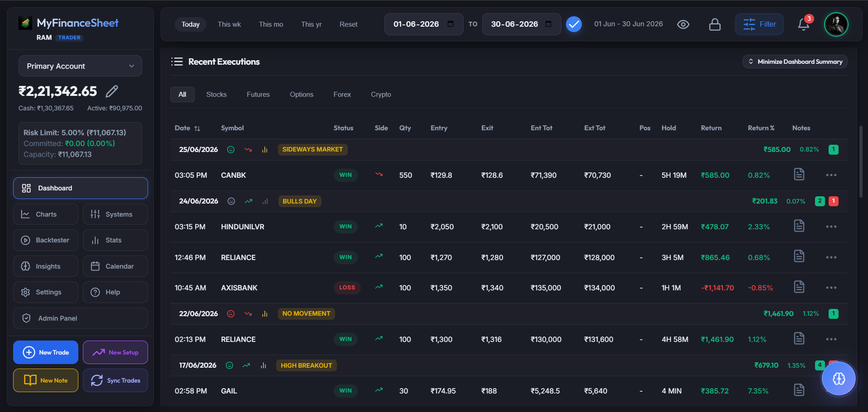The height and width of the screenshot is (412, 868).
Task: Toggle the lock icon in top bar
Action: tap(715, 24)
